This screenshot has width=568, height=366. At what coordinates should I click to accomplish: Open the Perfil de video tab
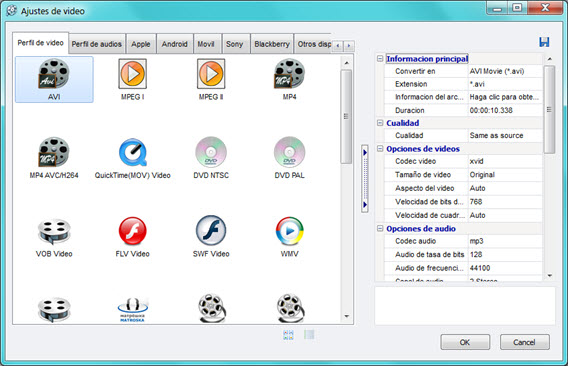point(40,43)
